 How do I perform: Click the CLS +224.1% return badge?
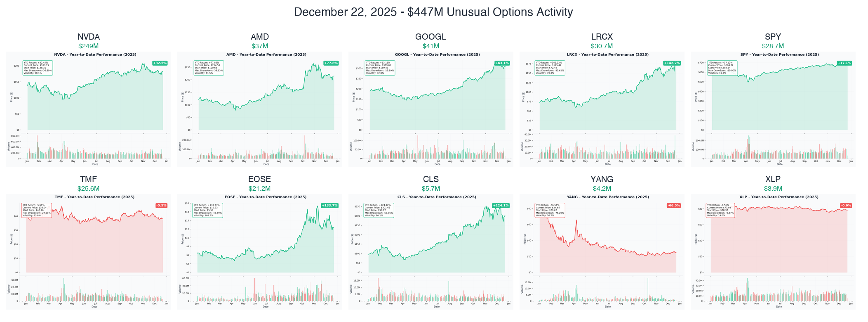[501, 206]
